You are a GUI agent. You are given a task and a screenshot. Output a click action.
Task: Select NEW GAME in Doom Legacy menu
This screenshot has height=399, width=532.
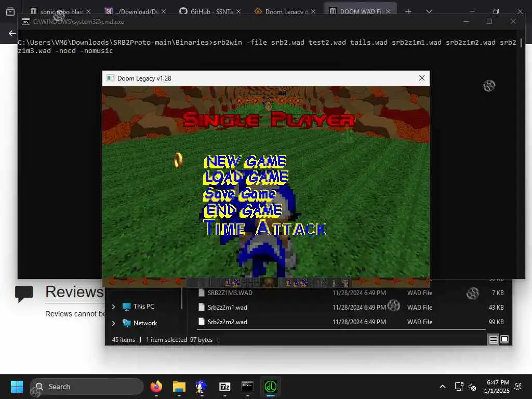pyautogui.click(x=245, y=162)
